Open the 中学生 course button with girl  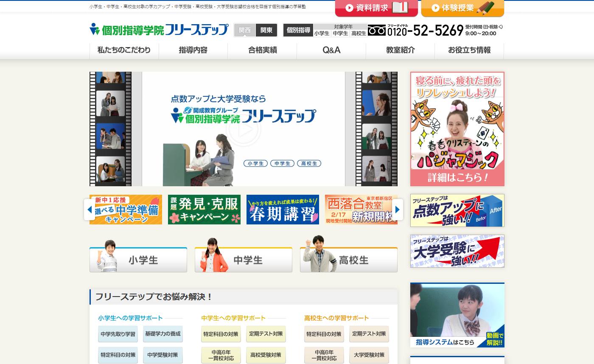(x=244, y=259)
